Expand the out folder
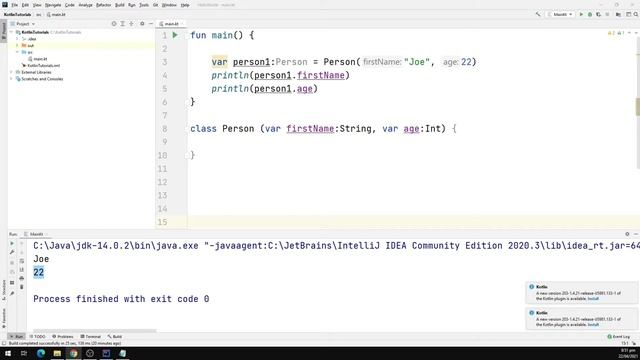Screen dimensions: 640x360 coord(17,45)
